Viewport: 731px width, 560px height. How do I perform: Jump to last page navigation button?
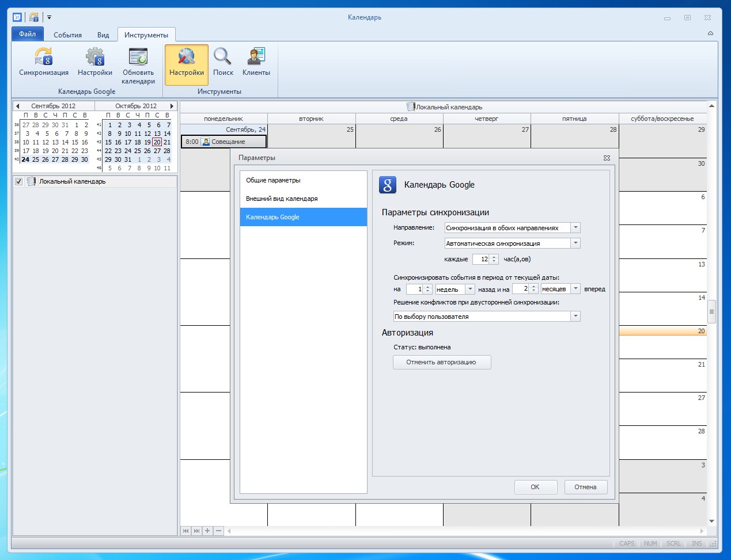tap(197, 531)
